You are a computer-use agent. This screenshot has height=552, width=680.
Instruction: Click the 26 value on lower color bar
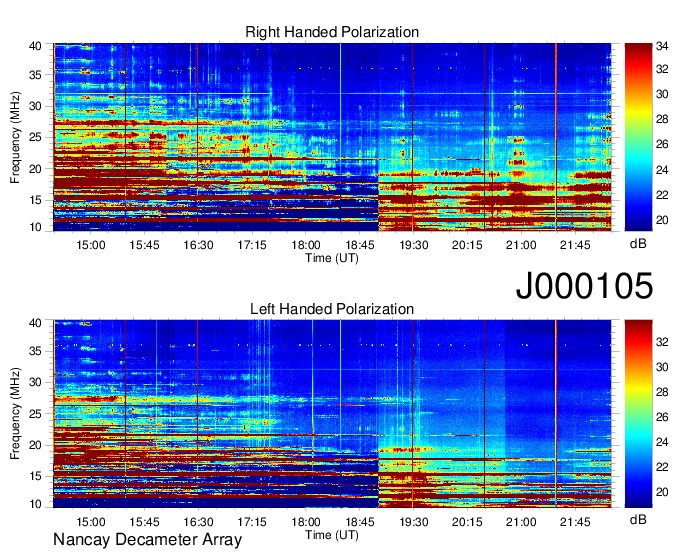point(662,417)
